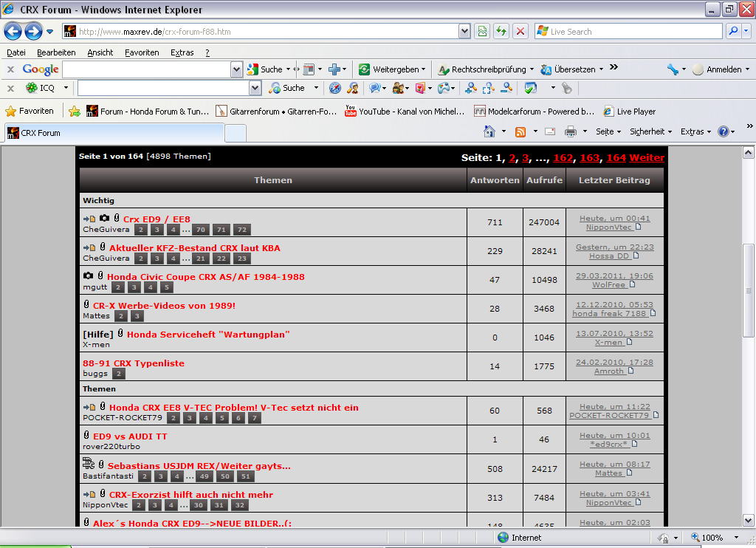Close the Google toolbar with its X
Image resolution: width=756 pixels, height=548 pixels.
pos(10,69)
